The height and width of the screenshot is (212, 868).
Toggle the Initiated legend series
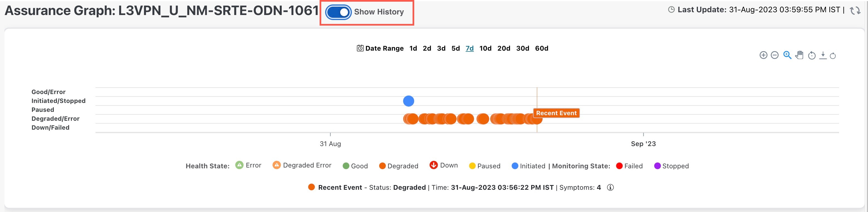[x=528, y=166]
